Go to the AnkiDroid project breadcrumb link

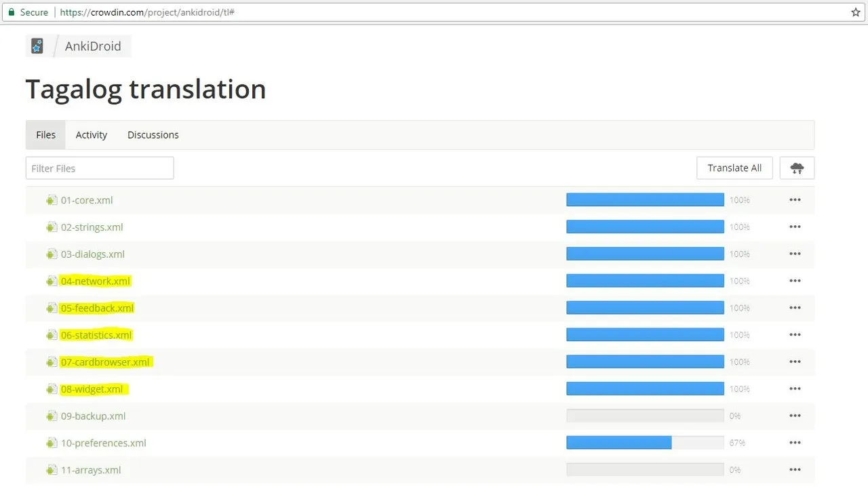tap(93, 46)
